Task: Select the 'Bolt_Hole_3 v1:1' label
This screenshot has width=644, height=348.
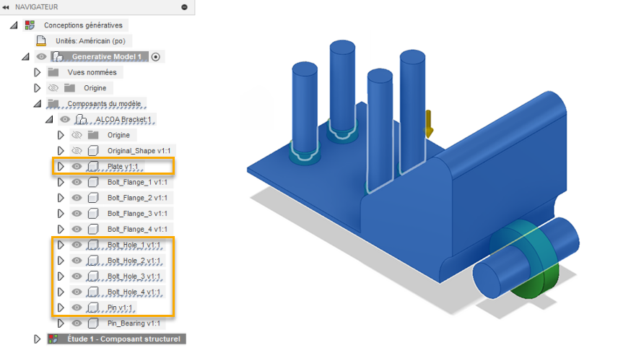Action: (134, 276)
